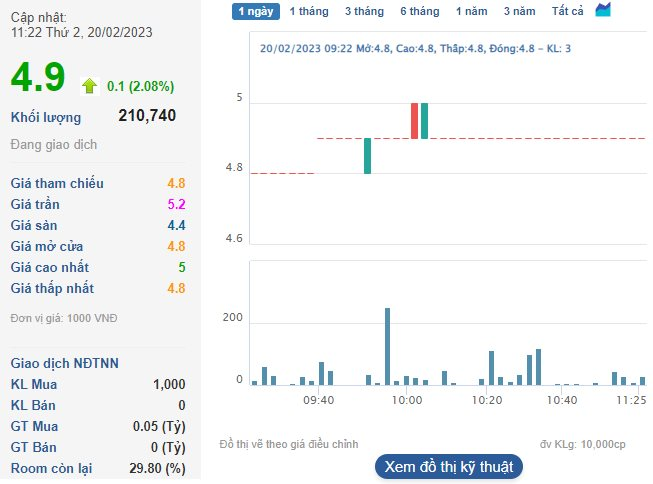Show the '3 tháng' chart range
Viewport: 653px width, 484px height.
tap(364, 11)
